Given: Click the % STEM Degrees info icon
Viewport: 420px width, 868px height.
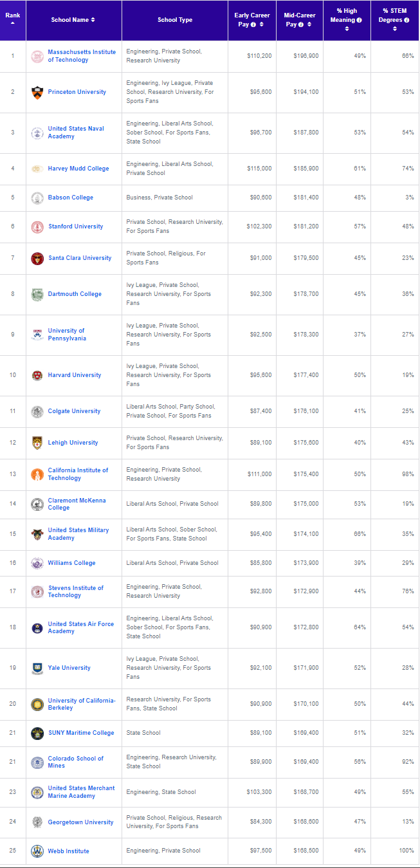Looking at the screenshot, I should pyautogui.click(x=406, y=20).
